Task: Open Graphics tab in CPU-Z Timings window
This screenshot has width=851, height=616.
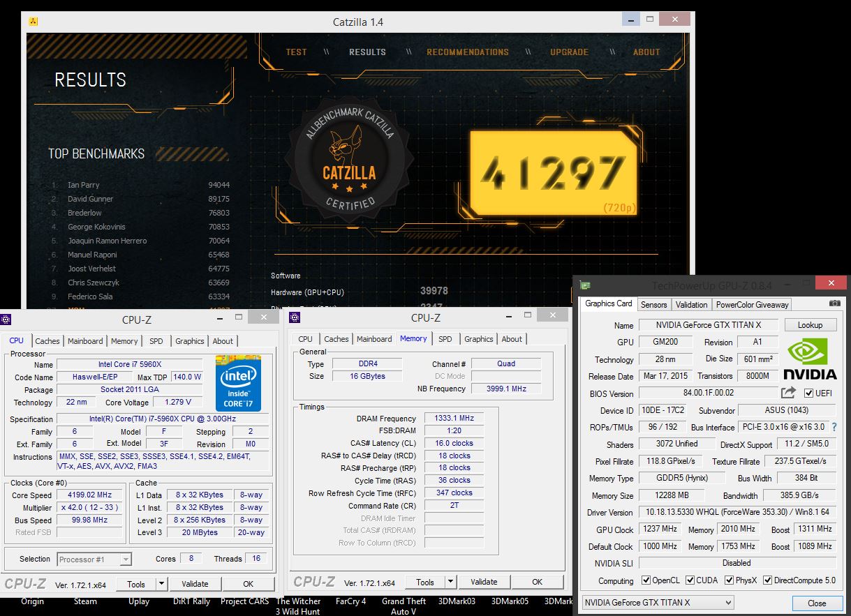Action: pos(479,339)
